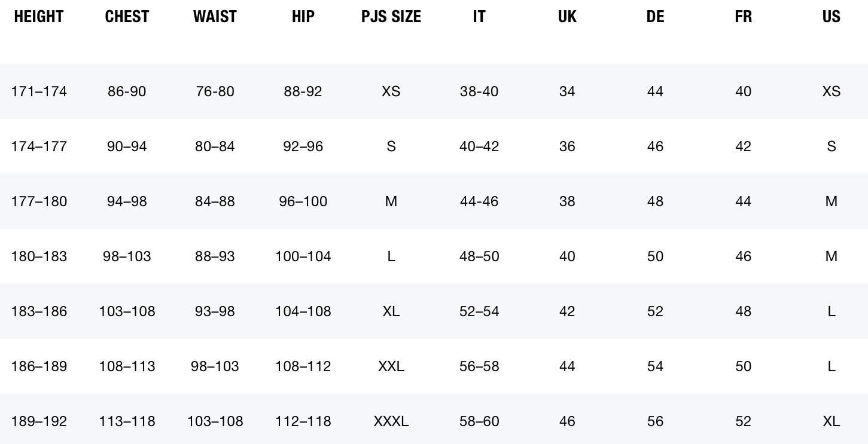
Task: Click UK size 46 cell
Action: tap(567, 421)
